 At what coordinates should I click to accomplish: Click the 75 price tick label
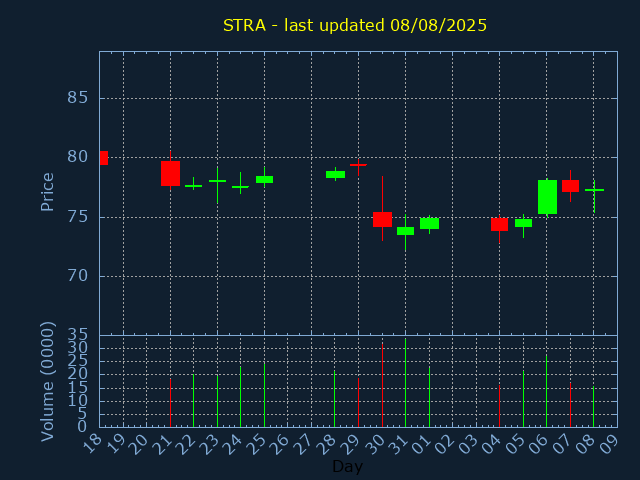point(78,217)
